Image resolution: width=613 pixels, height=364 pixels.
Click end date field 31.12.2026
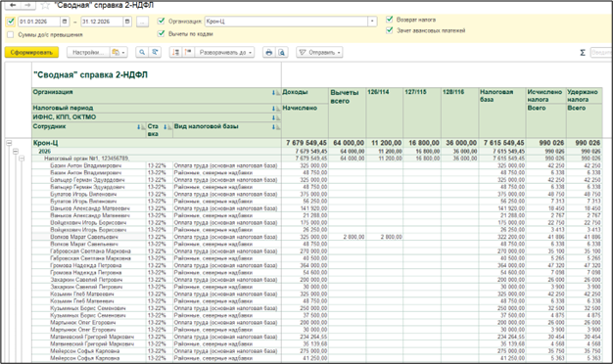(x=102, y=22)
